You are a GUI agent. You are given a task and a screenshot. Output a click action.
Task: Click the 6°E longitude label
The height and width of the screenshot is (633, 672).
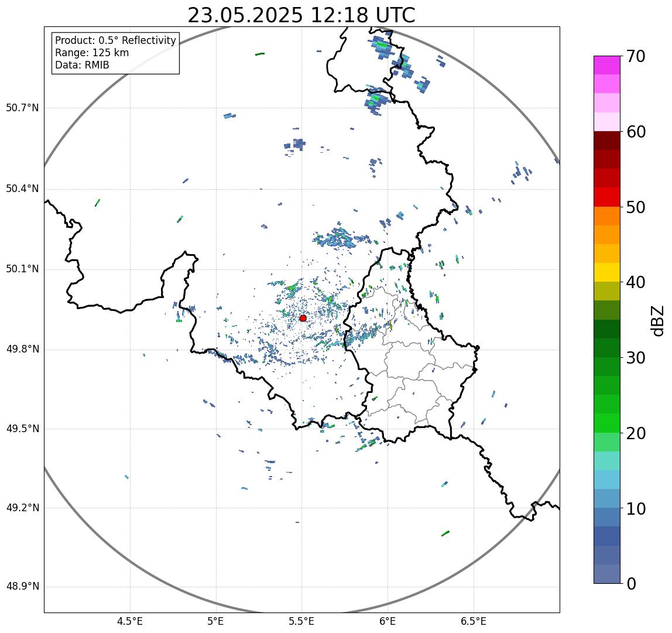pyautogui.click(x=388, y=621)
